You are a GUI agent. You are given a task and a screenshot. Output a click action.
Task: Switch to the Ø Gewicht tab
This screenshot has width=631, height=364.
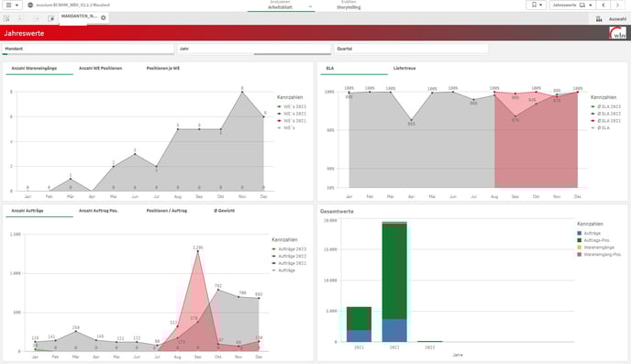224,211
